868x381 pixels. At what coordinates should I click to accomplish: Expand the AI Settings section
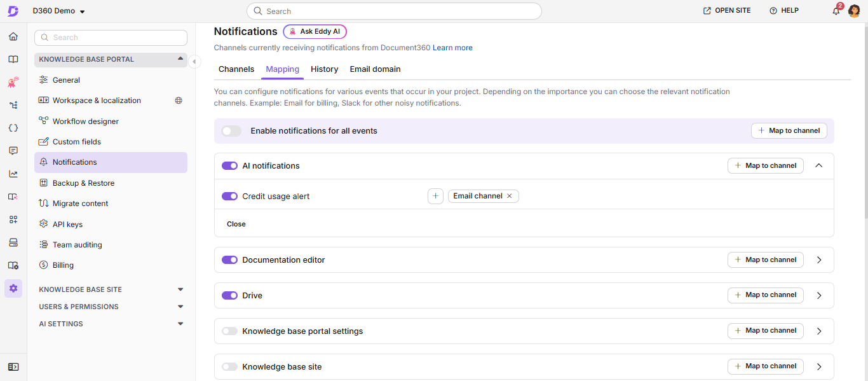click(180, 324)
